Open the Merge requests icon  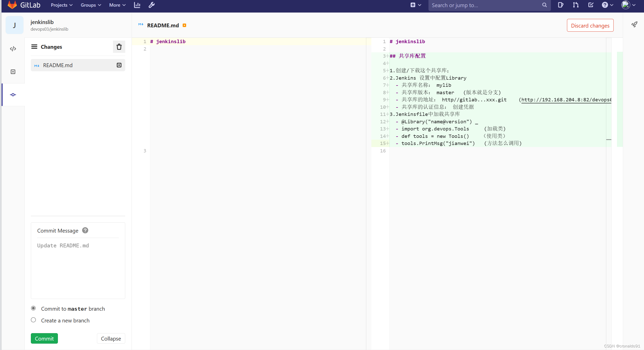coord(576,5)
